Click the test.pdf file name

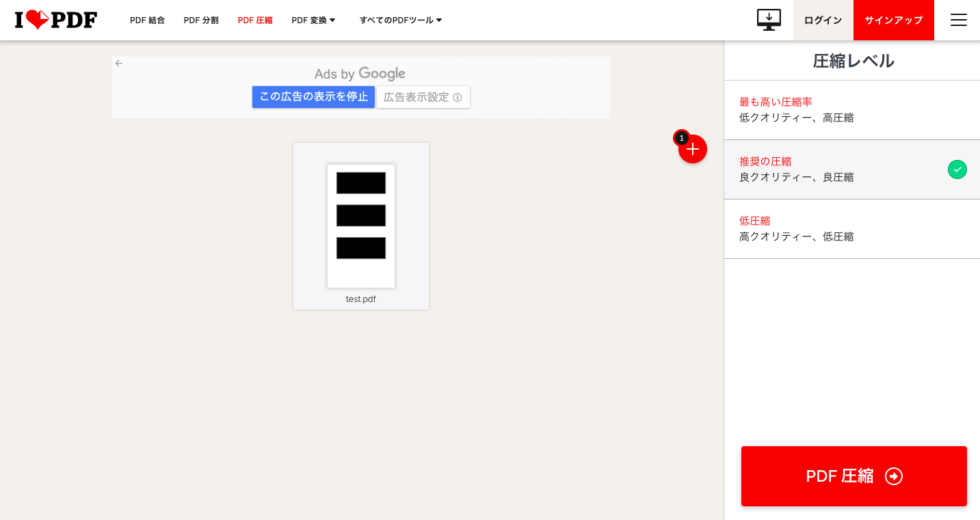click(x=361, y=299)
